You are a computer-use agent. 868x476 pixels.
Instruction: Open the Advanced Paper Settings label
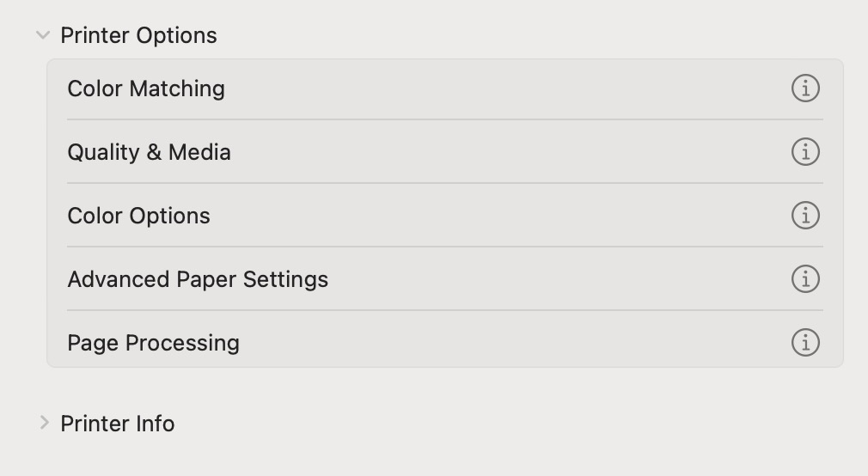tap(198, 279)
